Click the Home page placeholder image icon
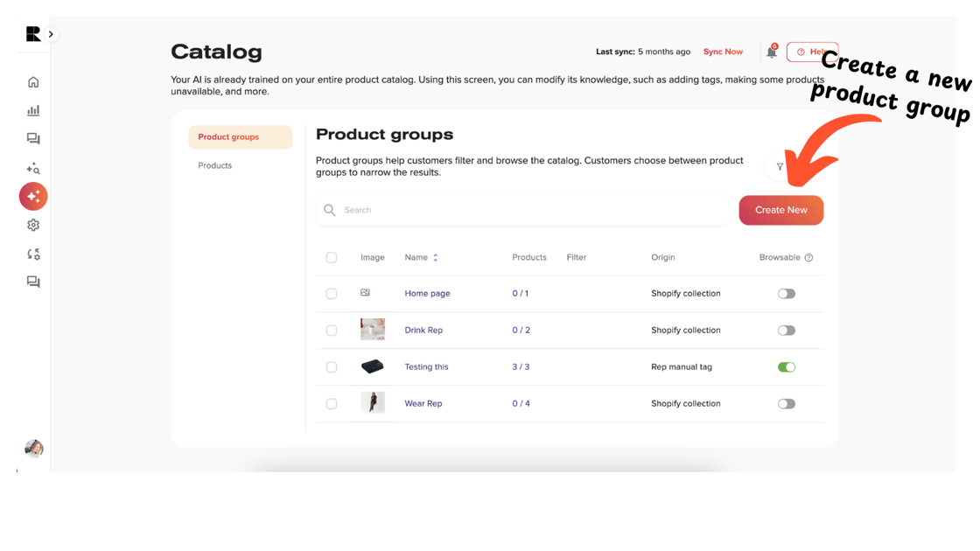The image size is (980, 551). pyautogui.click(x=365, y=292)
